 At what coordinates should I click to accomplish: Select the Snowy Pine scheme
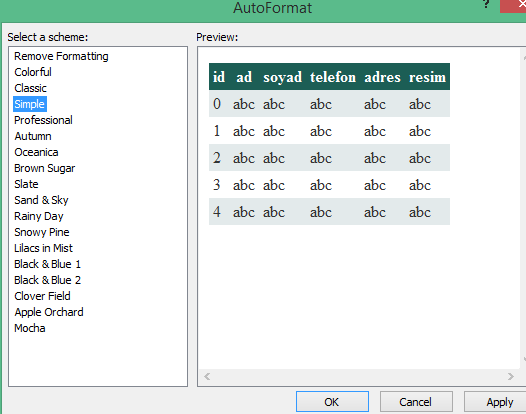coord(42,232)
